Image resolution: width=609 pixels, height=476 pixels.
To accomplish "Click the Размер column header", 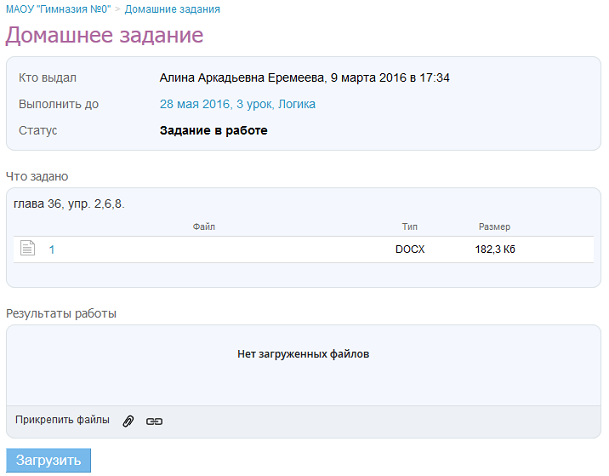I will (494, 227).
